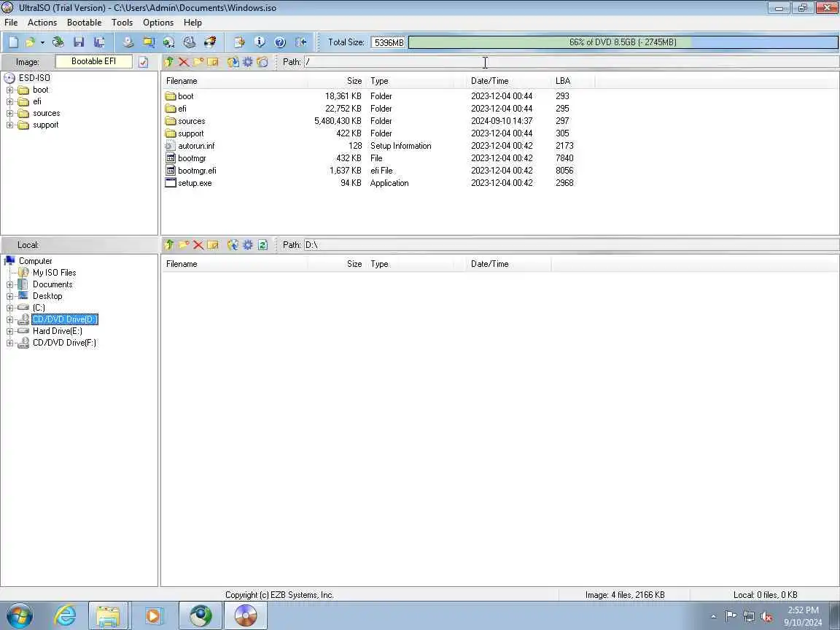The image size is (840, 630).
Task: Click the Rename icon in local toolbar
Action: pyautogui.click(x=213, y=245)
